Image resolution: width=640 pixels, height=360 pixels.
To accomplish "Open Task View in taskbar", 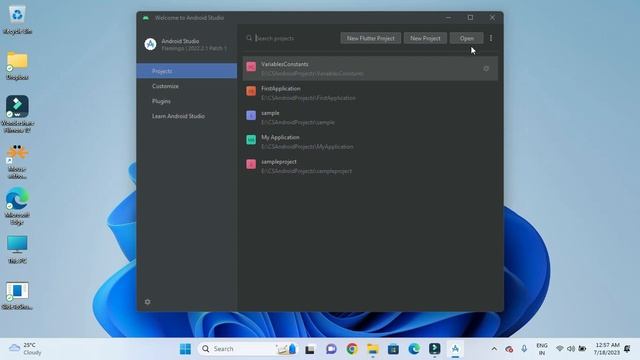I will click(310, 349).
